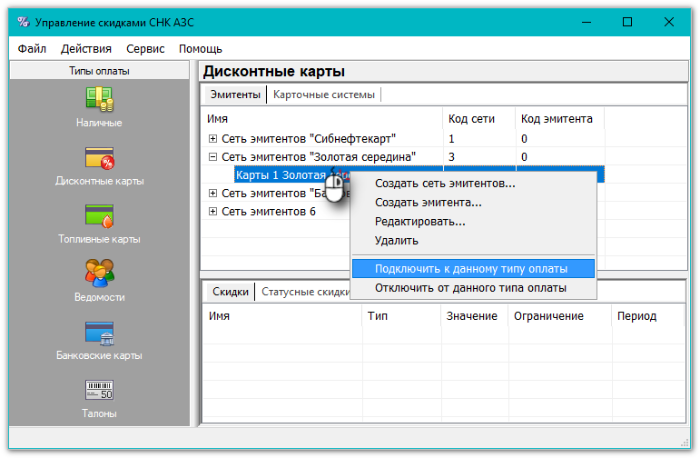Open the Талоны barcode icon
Image resolution: width=700 pixels, height=458 pixels.
tap(98, 390)
